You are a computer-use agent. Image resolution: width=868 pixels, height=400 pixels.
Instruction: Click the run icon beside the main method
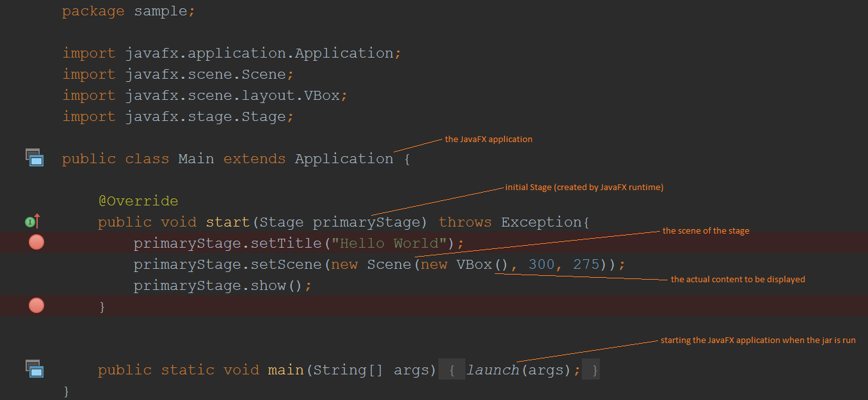tap(35, 369)
